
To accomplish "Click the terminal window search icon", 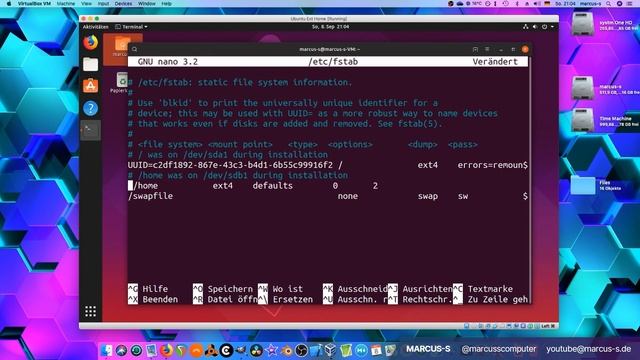I will pos(135,49).
